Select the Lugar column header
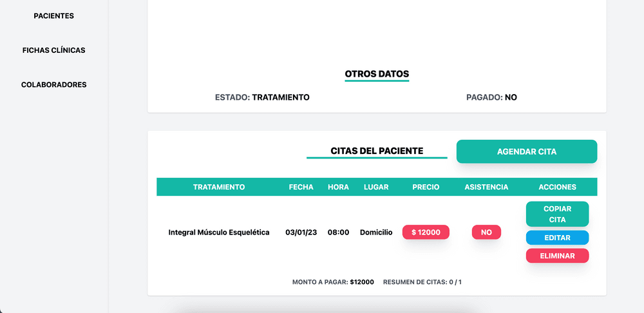The height and width of the screenshot is (313, 644). tap(376, 187)
